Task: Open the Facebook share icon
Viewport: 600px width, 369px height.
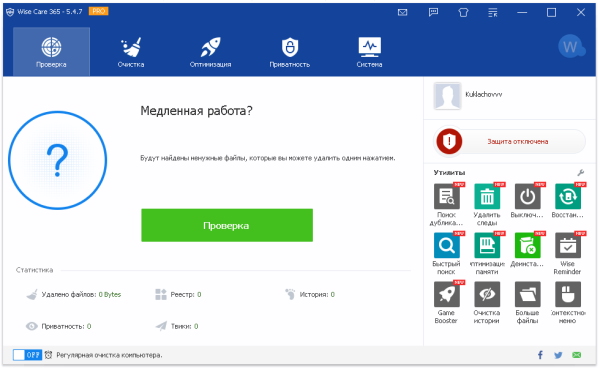Action: 540,355
